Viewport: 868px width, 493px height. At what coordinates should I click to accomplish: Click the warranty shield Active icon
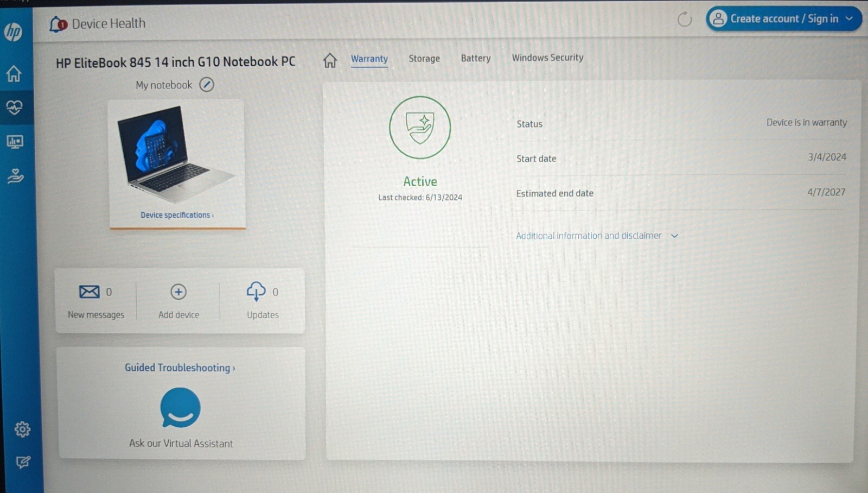(420, 128)
